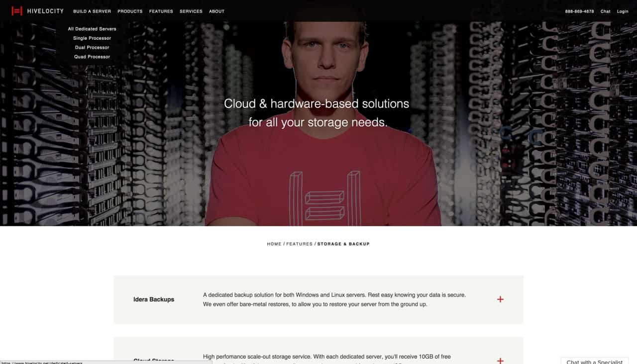Screen dimensions: 637x364
Task: Navigate to Home breadcrumb
Action: pos(274,244)
